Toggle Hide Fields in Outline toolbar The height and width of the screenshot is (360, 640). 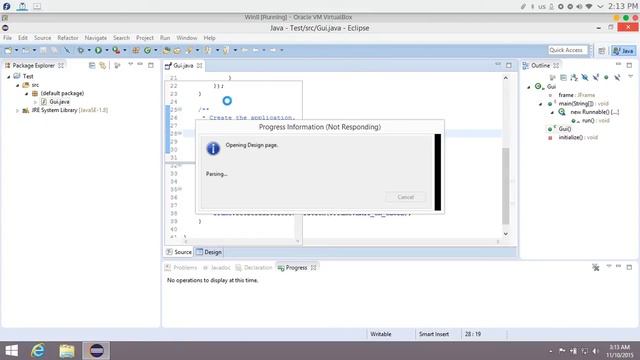(x=585, y=77)
